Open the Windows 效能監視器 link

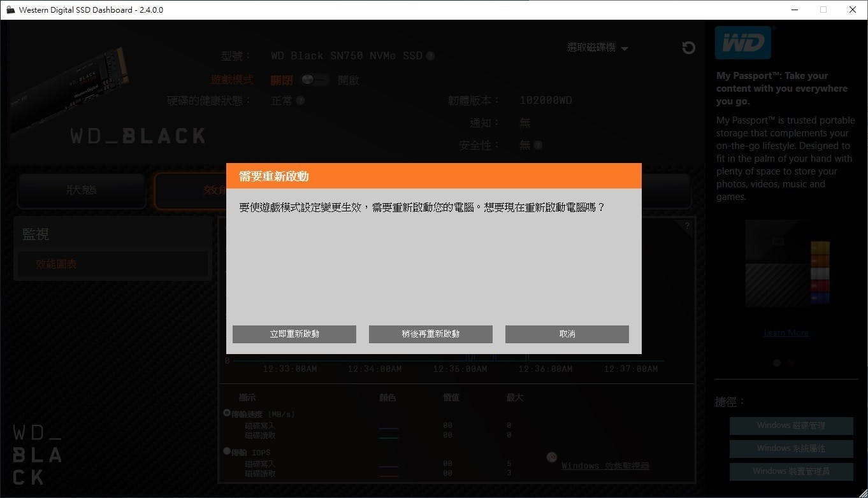(x=605, y=466)
